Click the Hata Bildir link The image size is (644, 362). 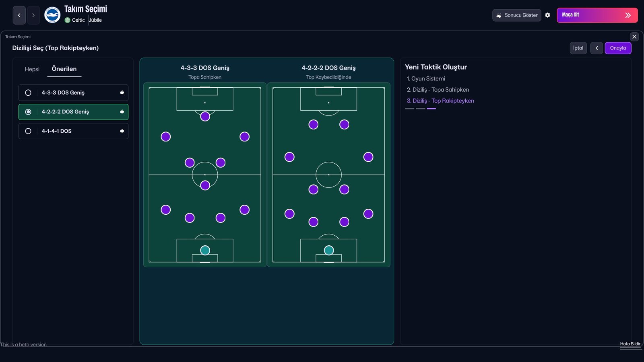coord(630,344)
